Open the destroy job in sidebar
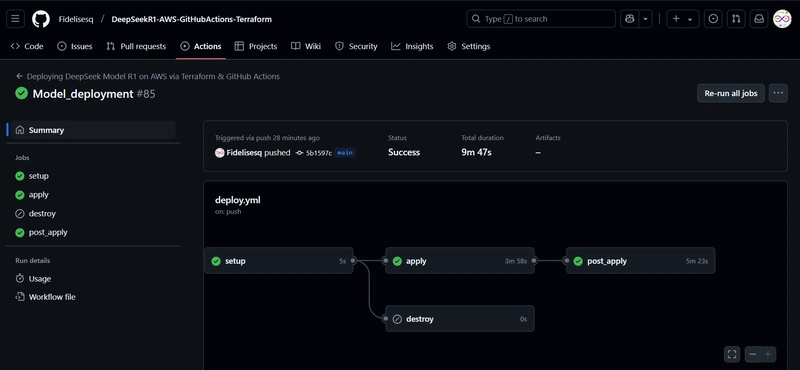The height and width of the screenshot is (370, 800). click(x=42, y=214)
